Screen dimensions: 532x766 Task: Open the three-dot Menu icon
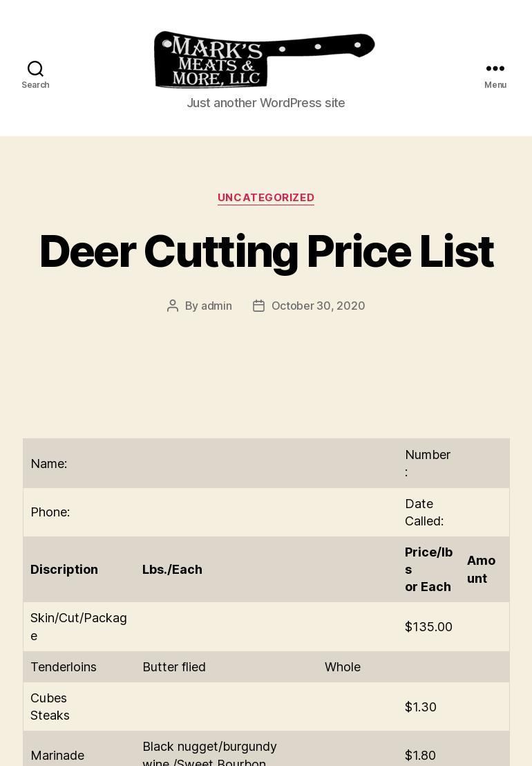[495, 68]
